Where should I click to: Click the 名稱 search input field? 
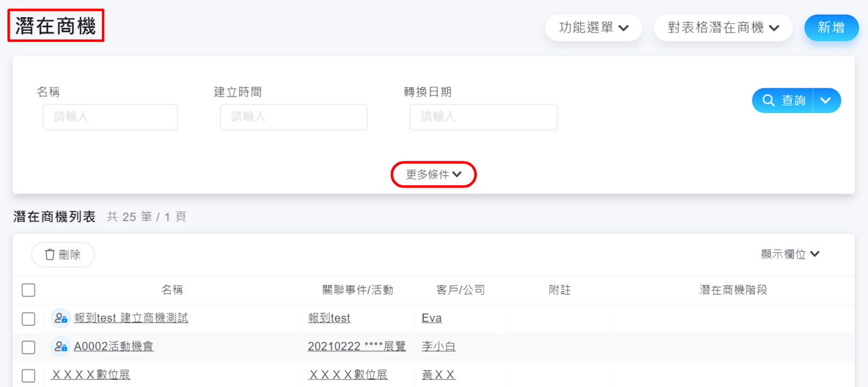(110, 117)
